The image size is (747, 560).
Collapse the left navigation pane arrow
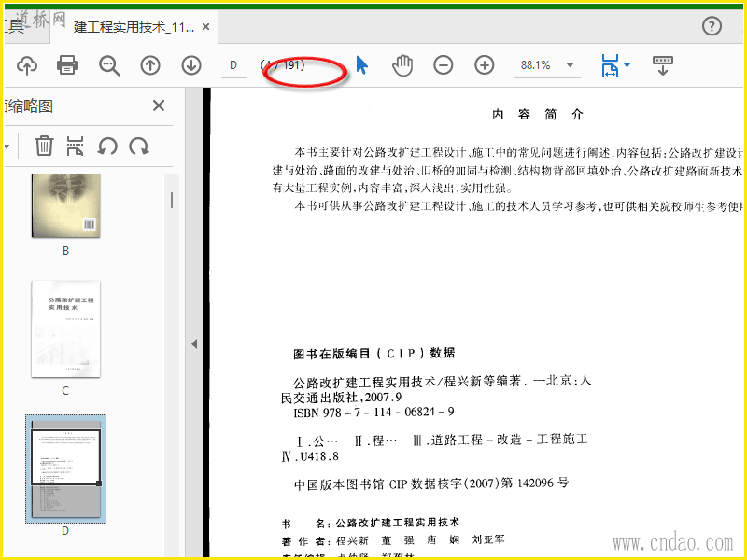tap(194, 343)
